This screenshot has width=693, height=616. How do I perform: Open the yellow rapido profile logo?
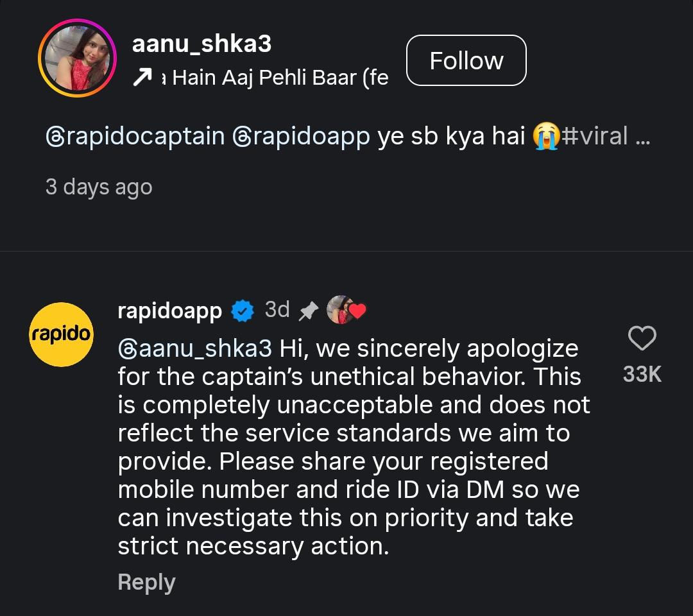62,334
